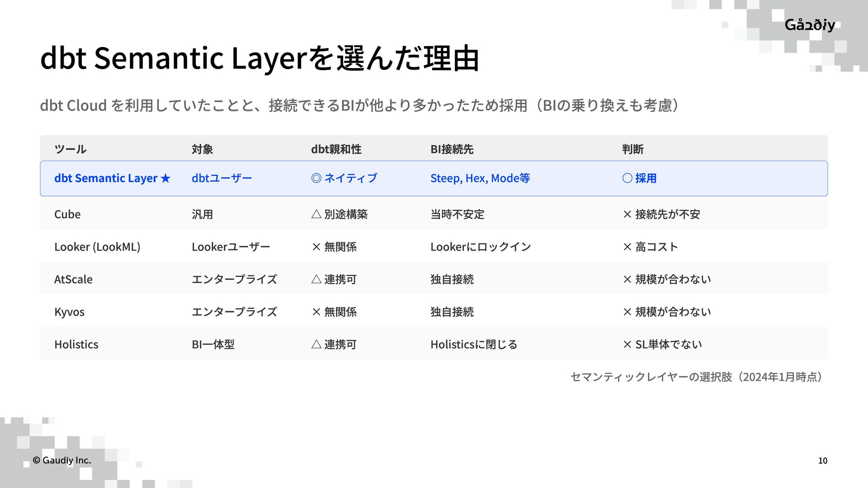868x488 pixels.
Task: Click the Steep, Hex, Mode等 cell
Action: [x=480, y=178]
